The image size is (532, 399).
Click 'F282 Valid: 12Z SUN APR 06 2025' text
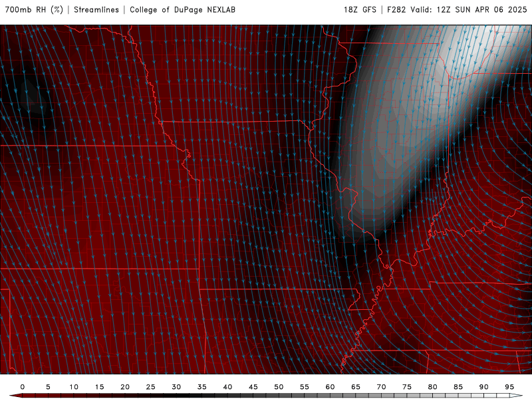coord(457,10)
